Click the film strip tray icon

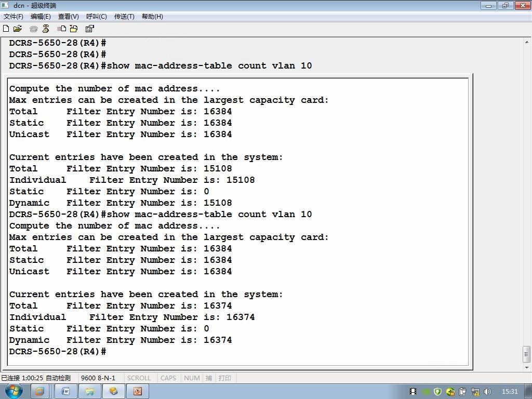pyautogui.click(x=413, y=392)
